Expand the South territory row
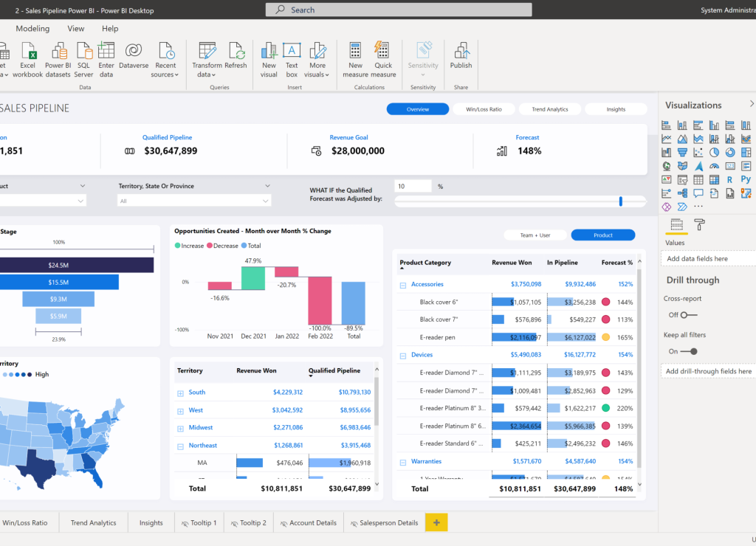Viewport: 756px width, 546px height. (180, 393)
